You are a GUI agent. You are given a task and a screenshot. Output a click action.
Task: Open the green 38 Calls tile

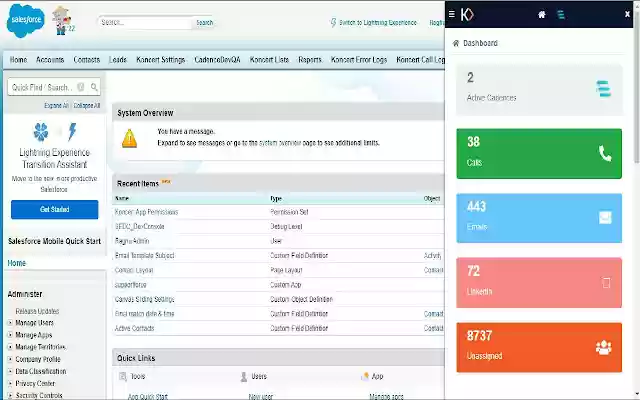tap(539, 153)
